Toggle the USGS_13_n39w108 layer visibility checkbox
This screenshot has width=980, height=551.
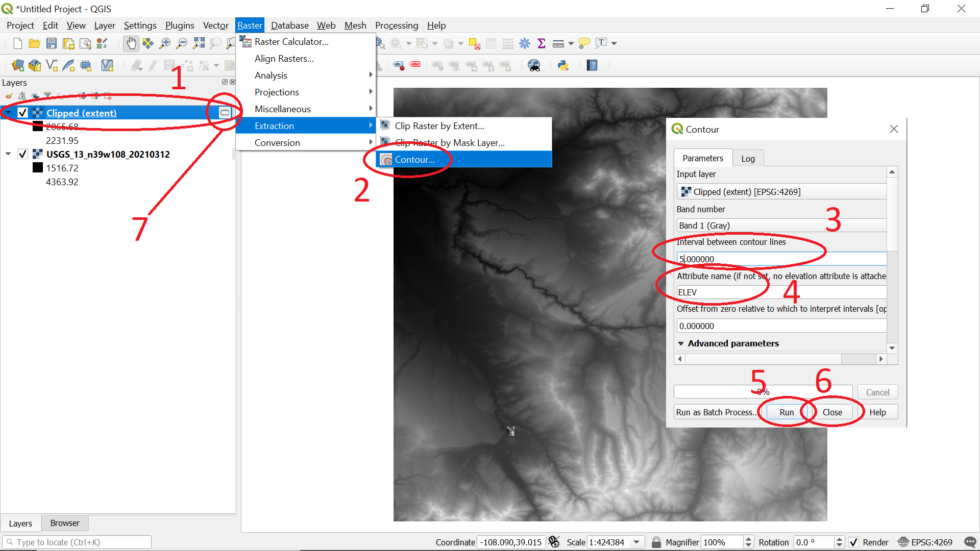pyautogui.click(x=23, y=154)
